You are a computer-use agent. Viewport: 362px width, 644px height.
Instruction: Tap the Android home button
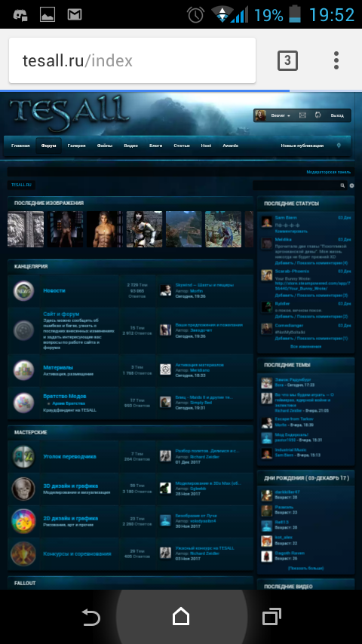coord(181,617)
